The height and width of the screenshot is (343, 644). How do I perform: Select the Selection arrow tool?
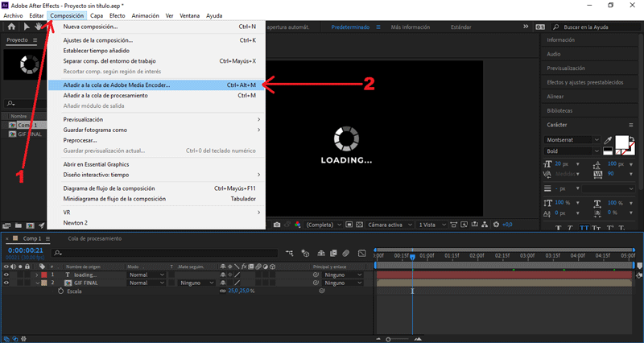(27, 27)
